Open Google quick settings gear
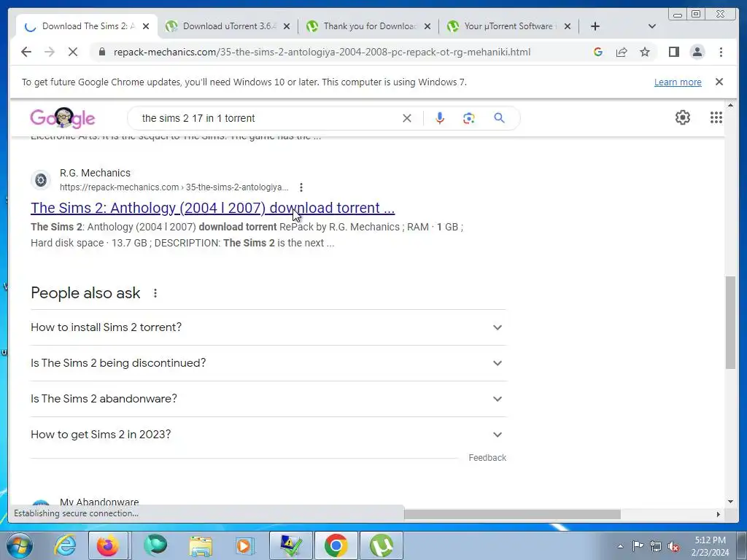The height and width of the screenshot is (560, 747). point(683,117)
